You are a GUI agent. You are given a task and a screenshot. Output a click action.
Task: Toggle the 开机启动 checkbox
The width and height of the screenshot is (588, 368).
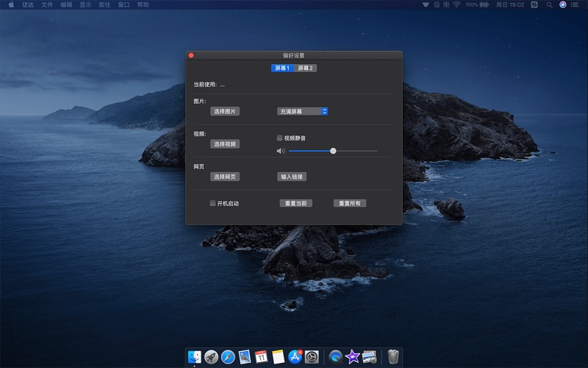(x=212, y=203)
